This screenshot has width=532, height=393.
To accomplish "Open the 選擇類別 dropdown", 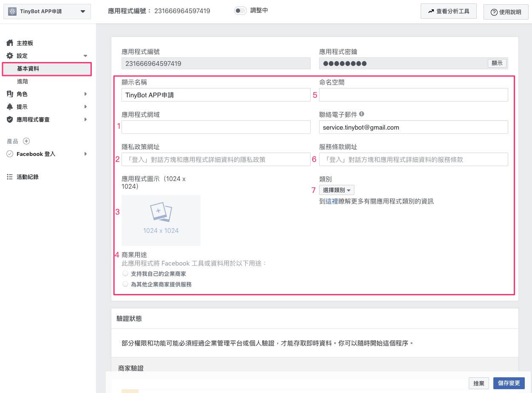I will pyautogui.click(x=336, y=190).
